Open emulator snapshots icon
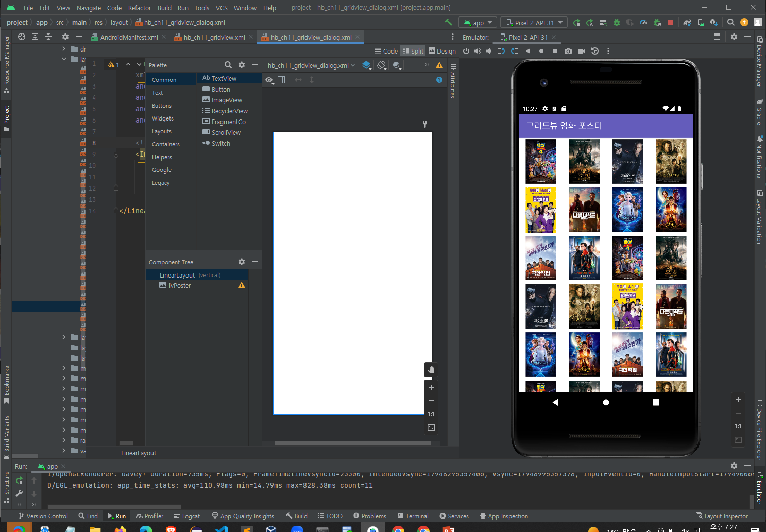The width and height of the screenshot is (766, 532). click(x=594, y=51)
